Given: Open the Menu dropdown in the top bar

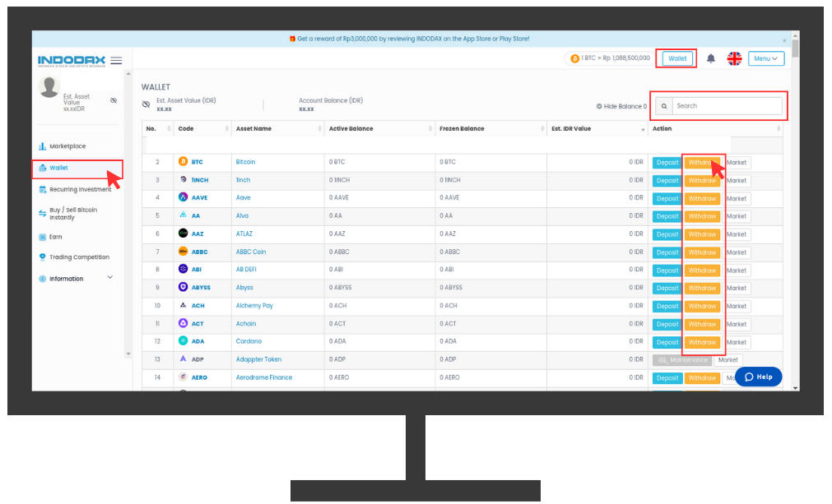Looking at the screenshot, I should pos(765,59).
